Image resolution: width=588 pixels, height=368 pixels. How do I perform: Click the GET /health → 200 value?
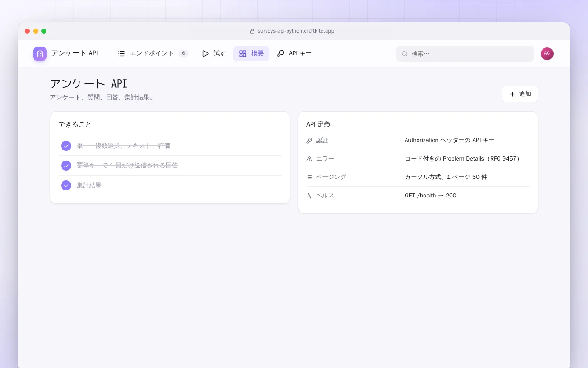pos(430,195)
